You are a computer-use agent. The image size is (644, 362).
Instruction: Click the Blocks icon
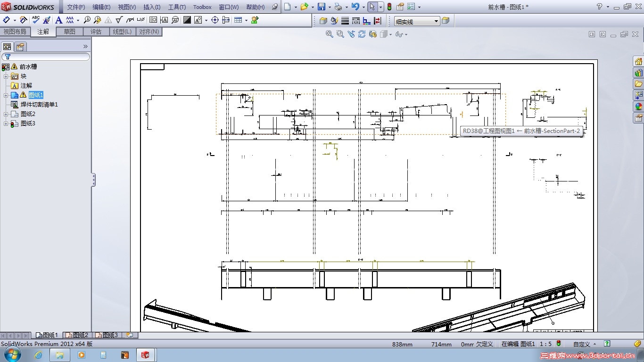pyautogui.click(x=198, y=20)
